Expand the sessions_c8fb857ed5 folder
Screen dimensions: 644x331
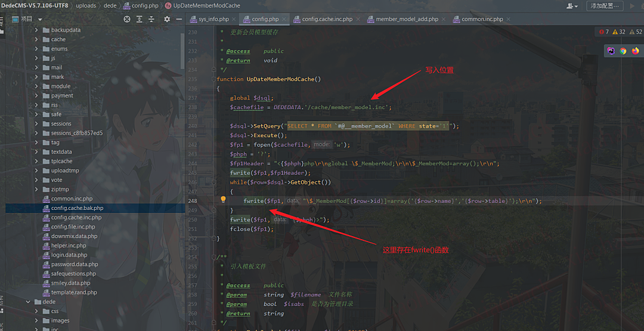36,133
